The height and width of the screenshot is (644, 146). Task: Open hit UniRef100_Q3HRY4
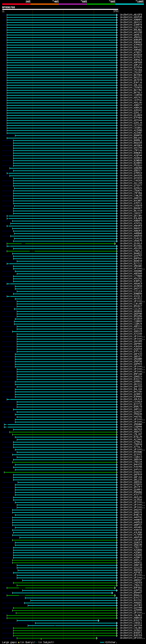pos(131,25)
